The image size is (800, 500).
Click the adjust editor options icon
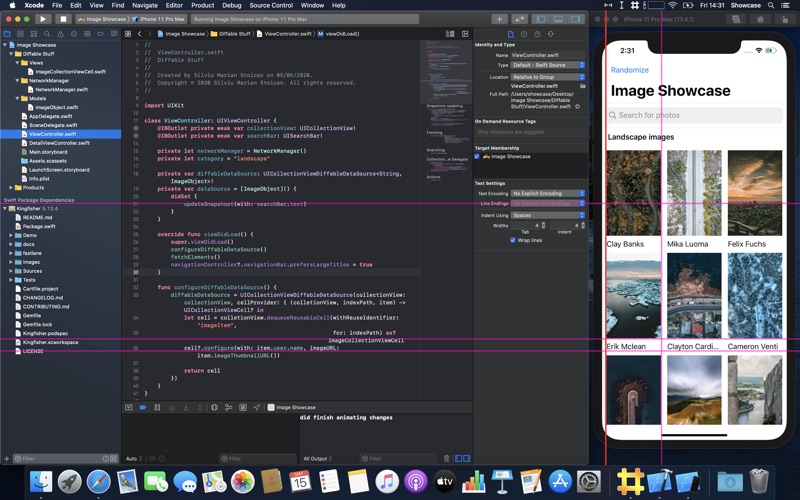pyautogui.click(x=450, y=34)
